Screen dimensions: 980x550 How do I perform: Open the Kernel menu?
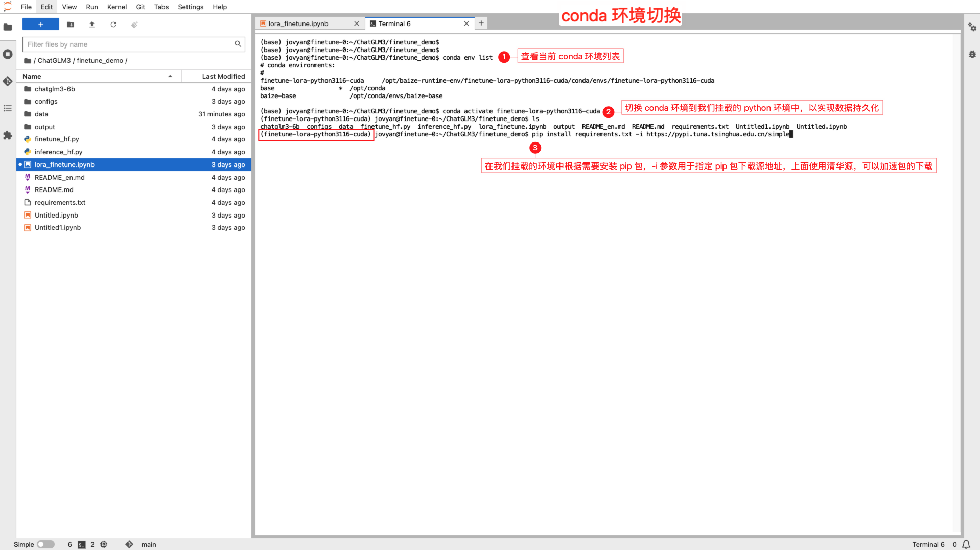[116, 7]
